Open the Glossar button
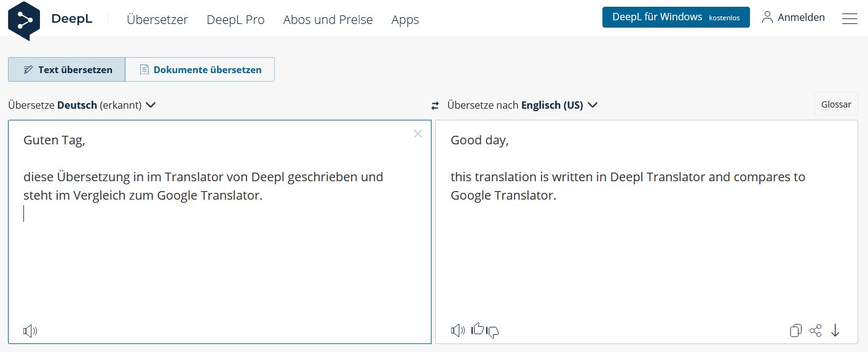Screen dimensions: 868x352 click(x=836, y=104)
